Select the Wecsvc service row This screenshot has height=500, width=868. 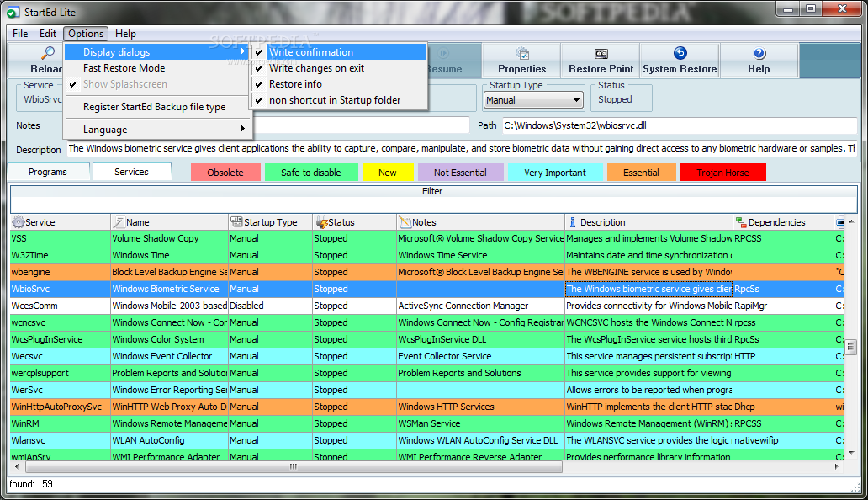pos(426,356)
